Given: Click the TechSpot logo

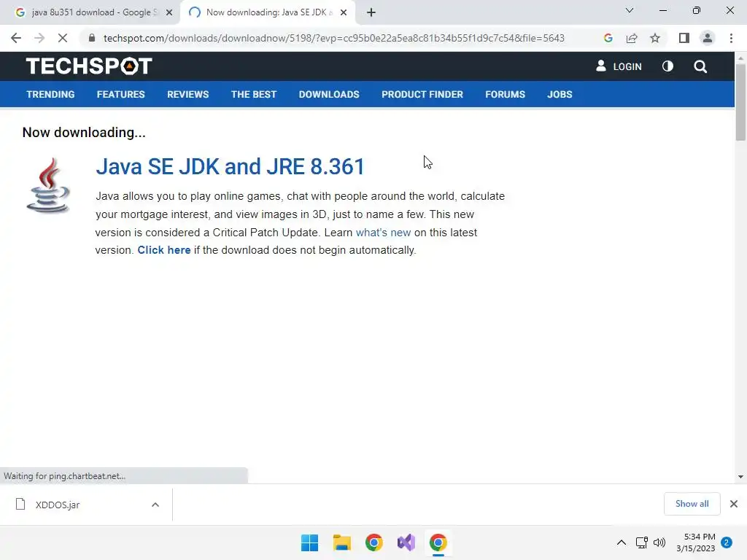Looking at the screenshot, I should tap(89, 66).
